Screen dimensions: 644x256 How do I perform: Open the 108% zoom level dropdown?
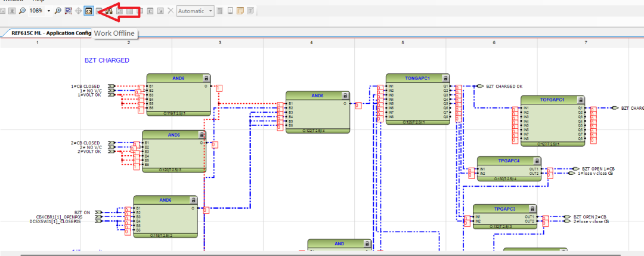coord(48,11)
